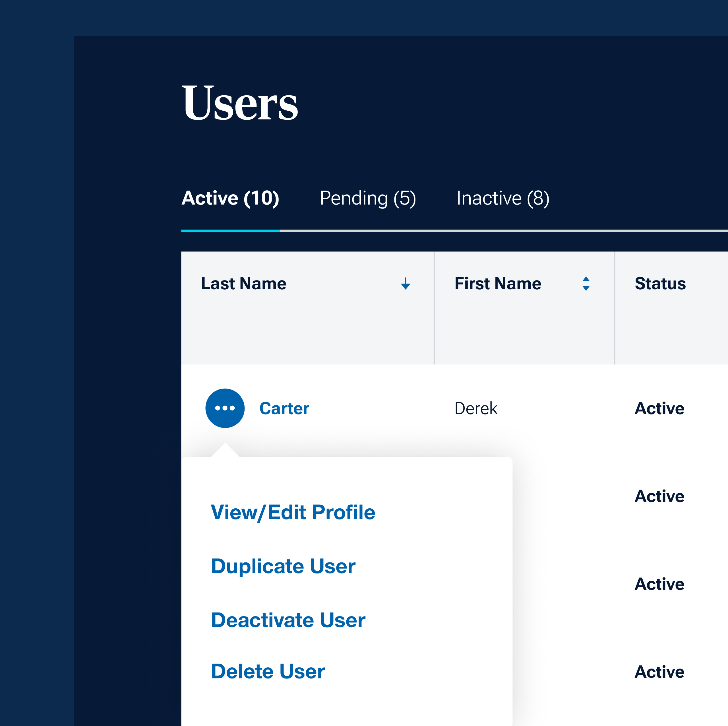Choose Duplicate User in the popup menu
728x726 pixels.
click(x=283, y=566)
